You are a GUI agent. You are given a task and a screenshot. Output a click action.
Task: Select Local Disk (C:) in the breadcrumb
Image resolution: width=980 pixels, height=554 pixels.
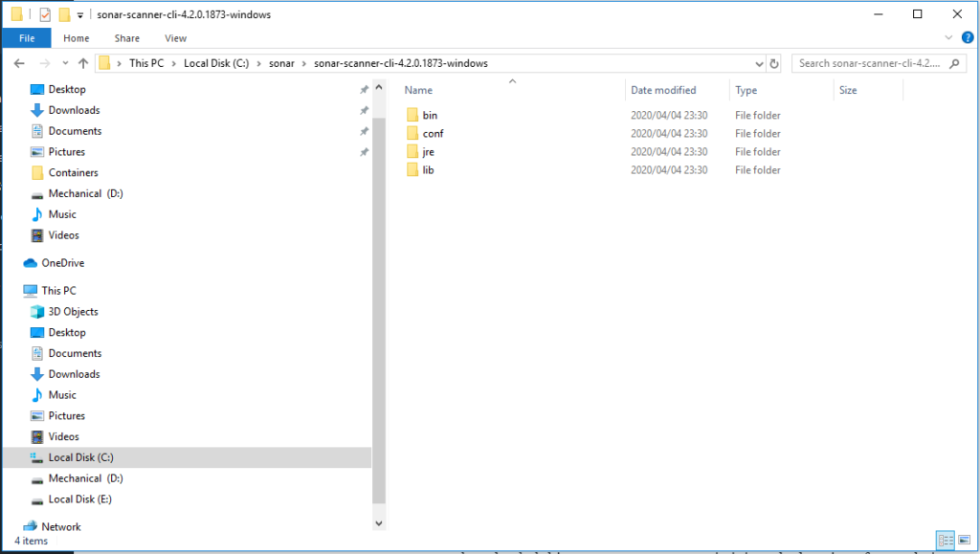click(x=216, y=63)
